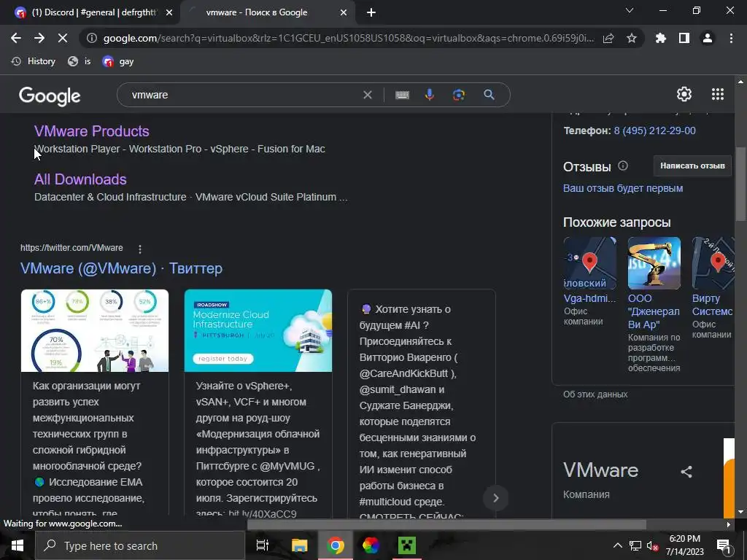Open the Modernize Cloud Infrastructure tweet image

(x=258, y=330)
